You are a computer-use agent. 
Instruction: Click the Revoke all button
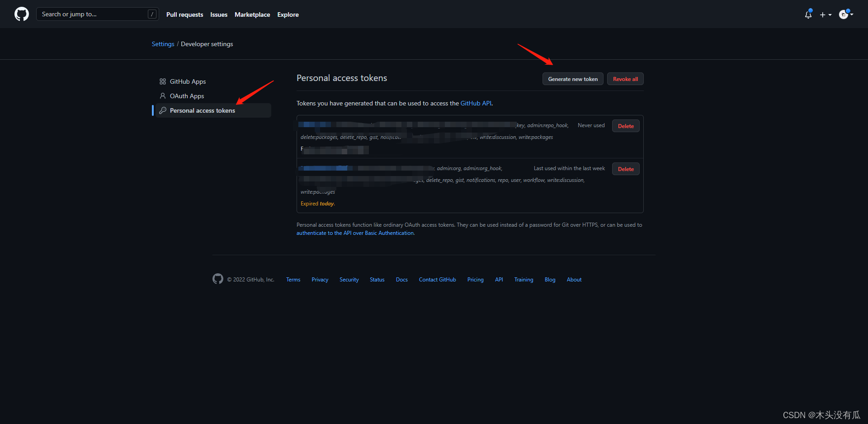click(625, 78)
